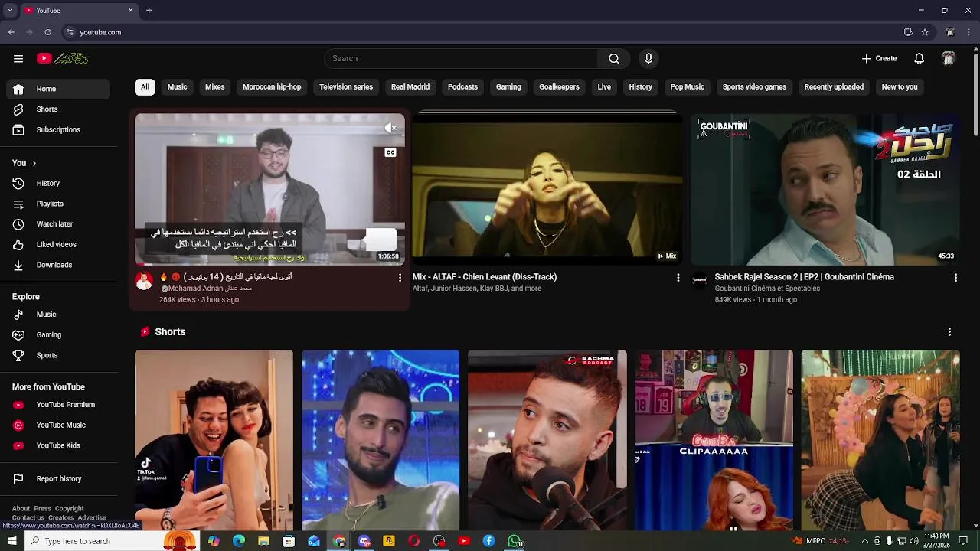Screen dimensions: 980x551
Task: Open Report history
Action: click(x=58, y=479)
